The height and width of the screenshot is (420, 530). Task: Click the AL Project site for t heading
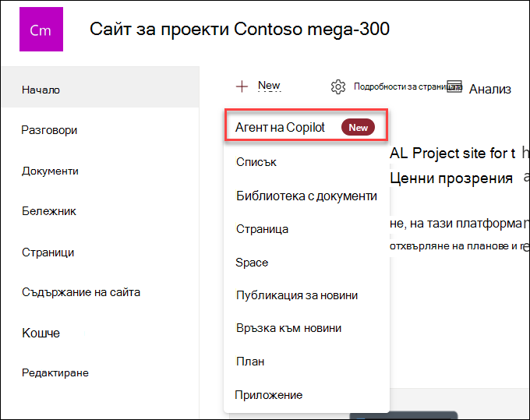452,154
